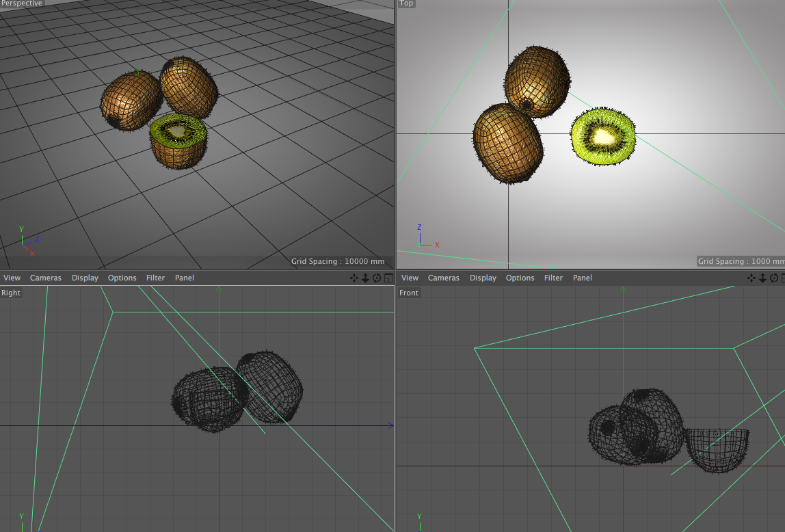Click the Perspective viewport label
The height and width of the screenshot is (532, 785).
pyautogui.click(x=21, y=3)
